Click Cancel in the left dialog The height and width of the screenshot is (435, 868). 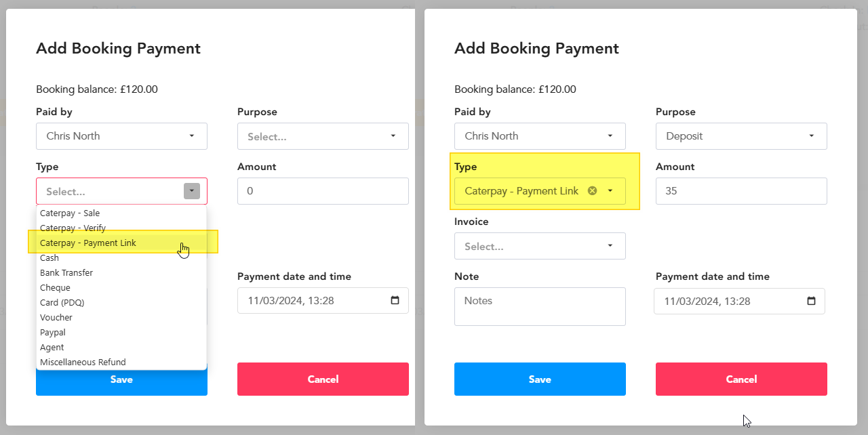(x=323, y=379)
